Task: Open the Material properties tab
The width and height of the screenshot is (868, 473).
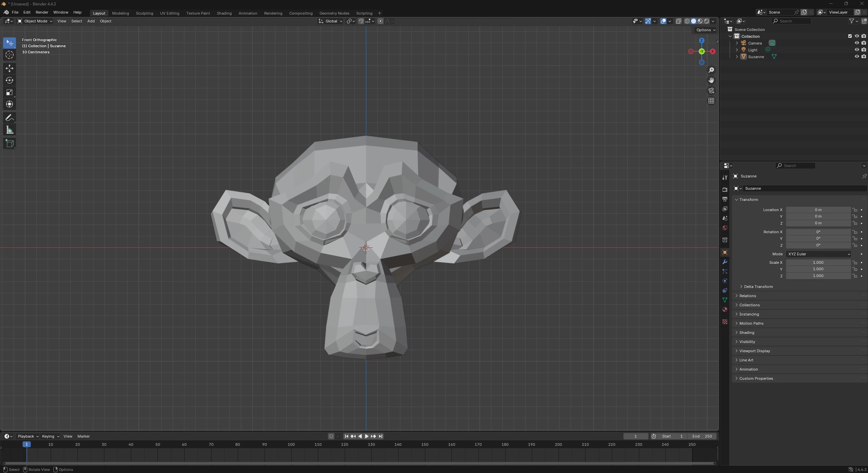Action: click(x=725, y=309)
